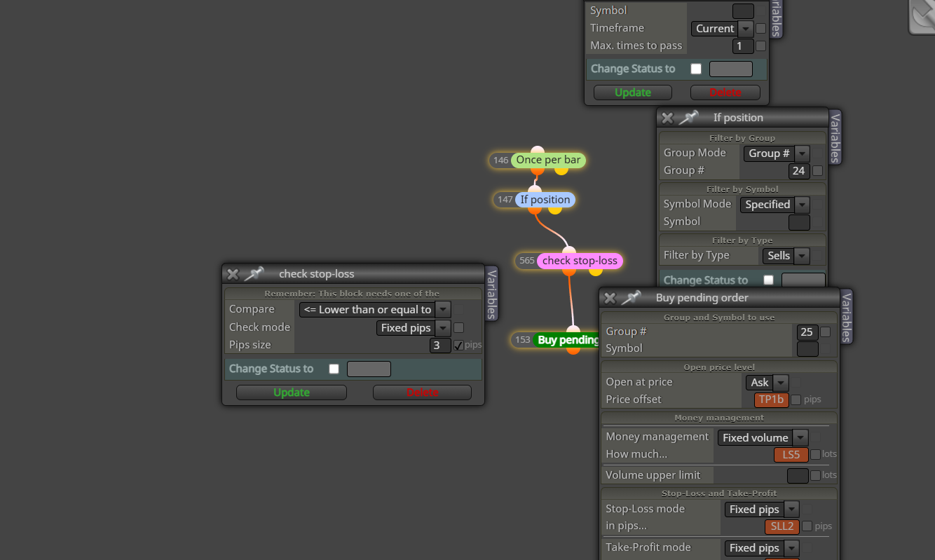Viewport: 935px width, 560px height.
Task: Select the check stop-loss block on the canvas
Action: click(580, 261)
